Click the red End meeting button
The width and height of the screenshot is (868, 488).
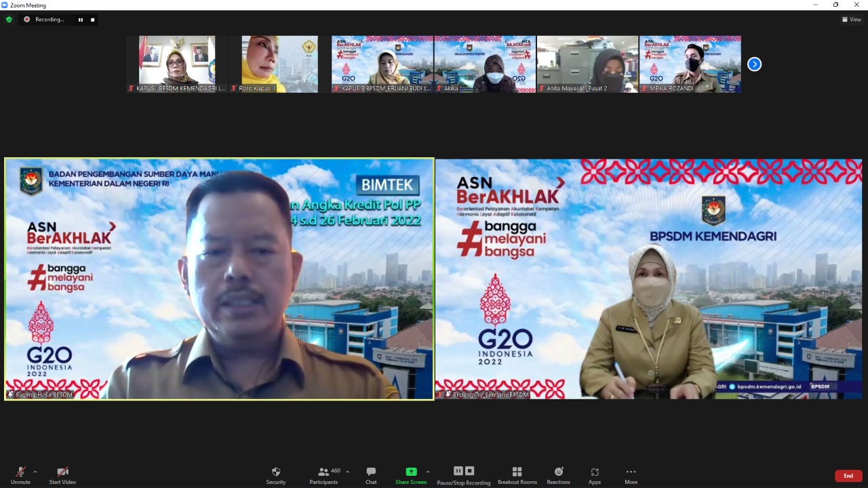click(848, 476)
